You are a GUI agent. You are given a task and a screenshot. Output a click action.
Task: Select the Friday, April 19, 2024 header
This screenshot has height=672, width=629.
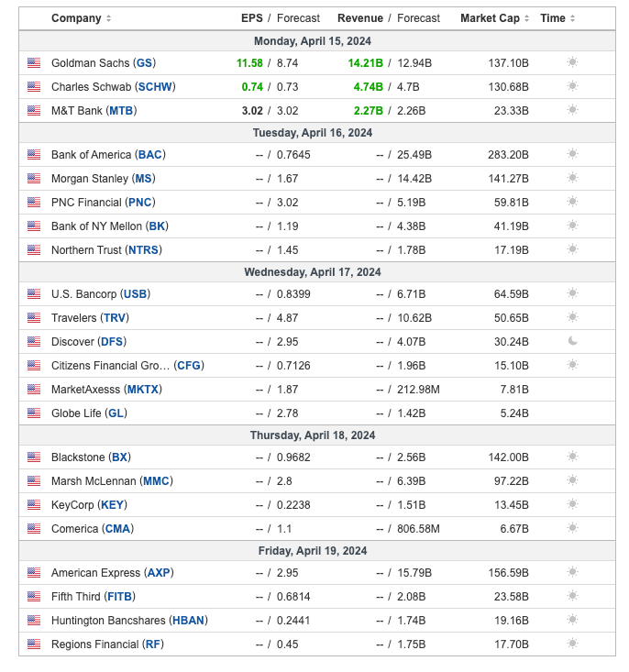[313, 551]
